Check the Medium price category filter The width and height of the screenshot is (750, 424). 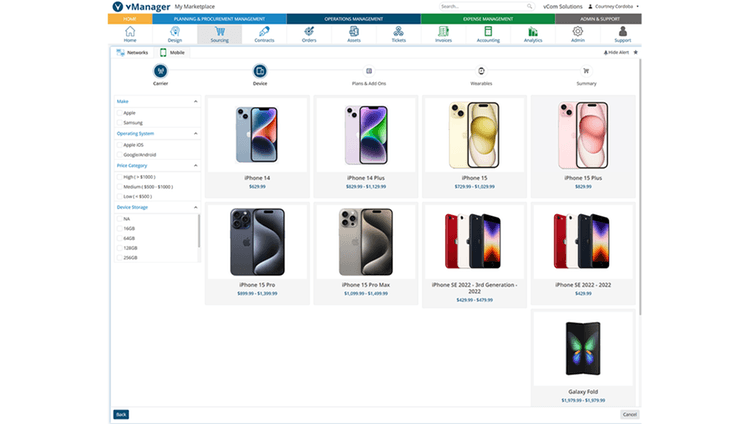(120, 187)
